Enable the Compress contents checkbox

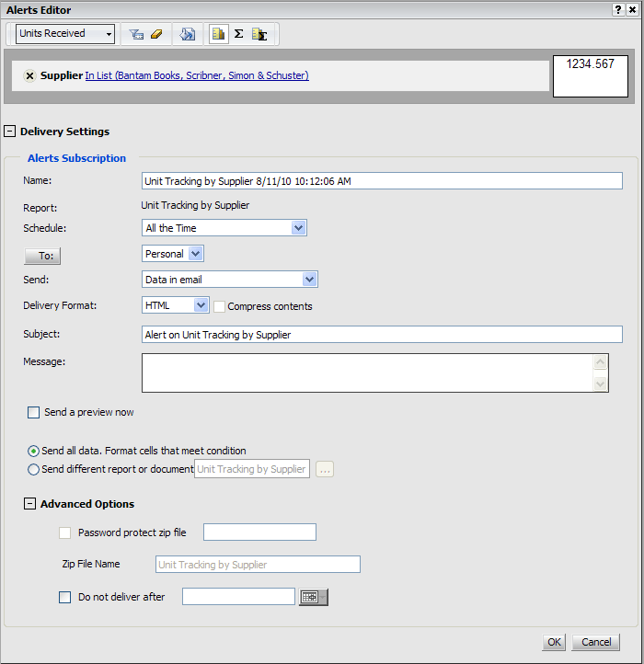219,306
